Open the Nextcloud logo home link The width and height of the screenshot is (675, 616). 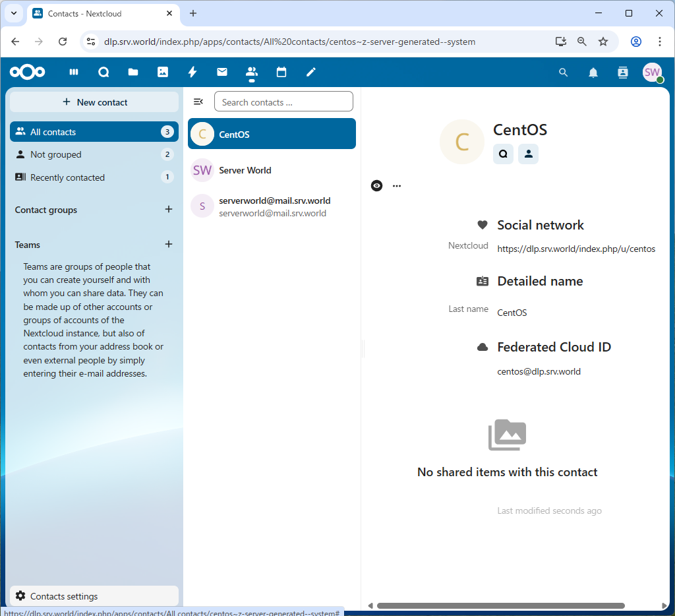coord(28,72)
